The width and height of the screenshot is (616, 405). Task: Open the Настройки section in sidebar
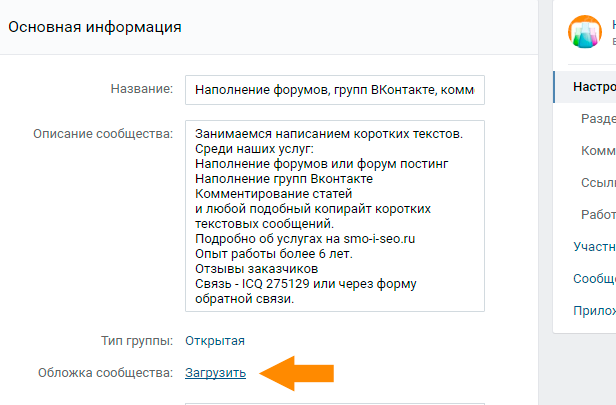click(593, 86)
